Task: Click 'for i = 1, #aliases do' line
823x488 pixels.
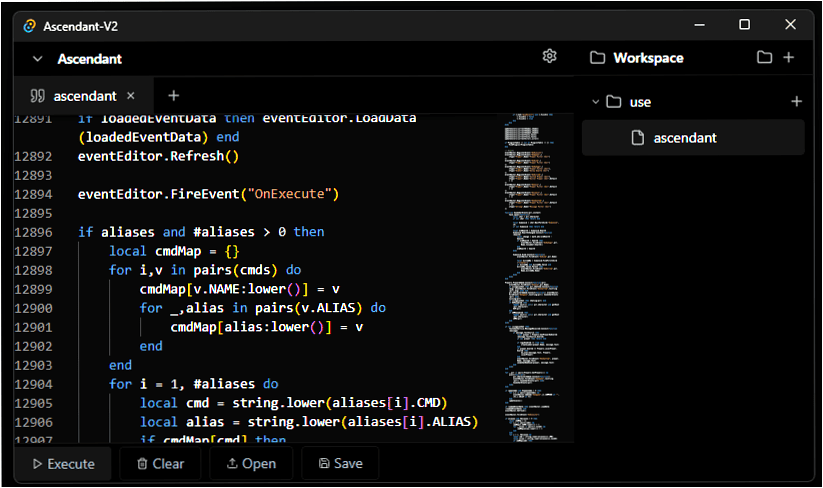Action: point(194,384)
